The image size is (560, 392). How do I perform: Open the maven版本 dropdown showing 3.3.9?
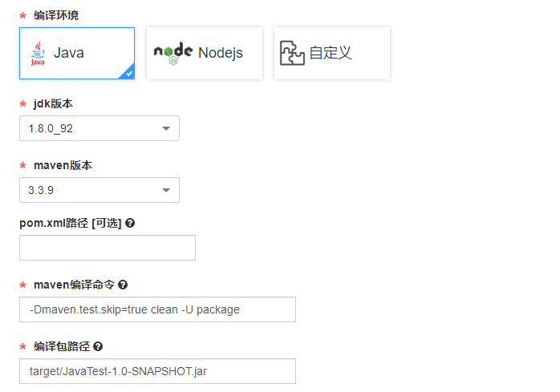pos(99,190)
